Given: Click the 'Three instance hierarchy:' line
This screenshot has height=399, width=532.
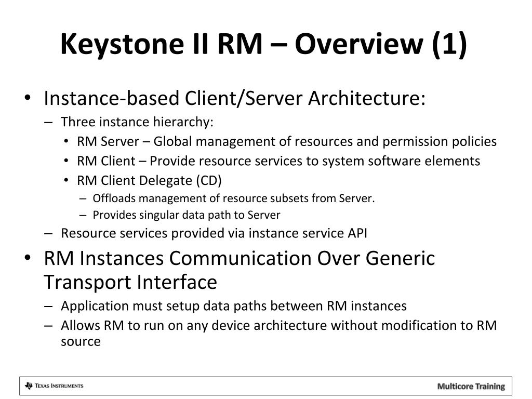Looking at the screenshot, I should pyautogui.click(x=137, y=122).
